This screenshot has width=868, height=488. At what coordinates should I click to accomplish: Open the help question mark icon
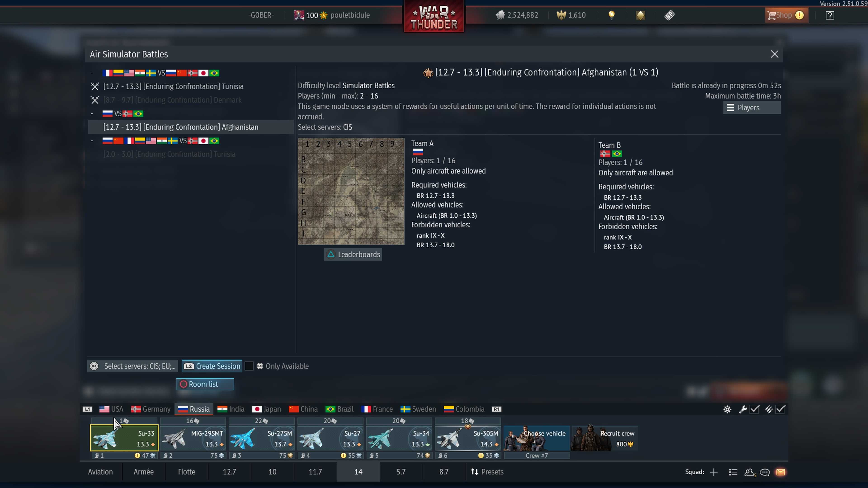830,15
